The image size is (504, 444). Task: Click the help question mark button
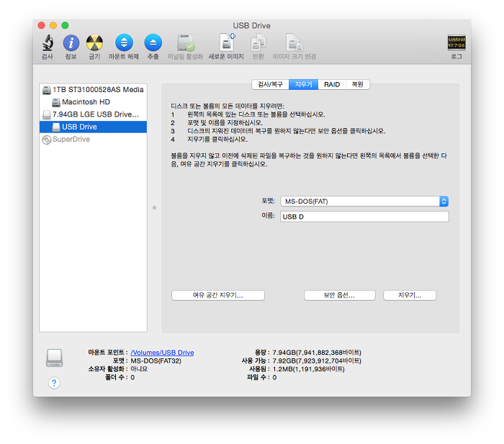(x=54, y=383)
